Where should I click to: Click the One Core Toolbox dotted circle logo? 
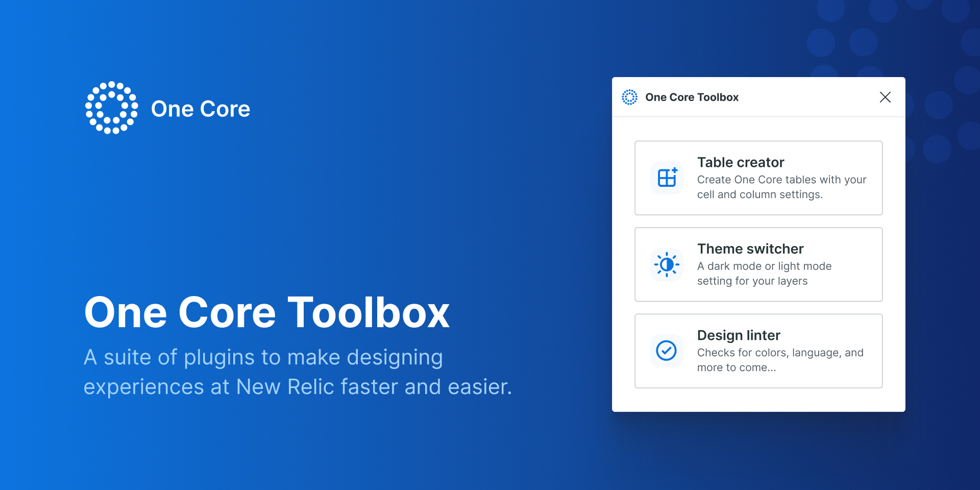pos(629,97)
